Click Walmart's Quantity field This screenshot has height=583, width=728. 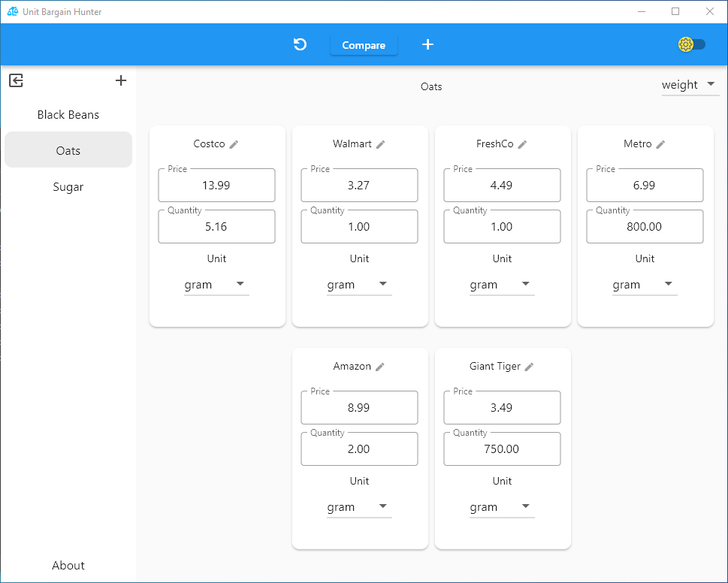[359, 227]
